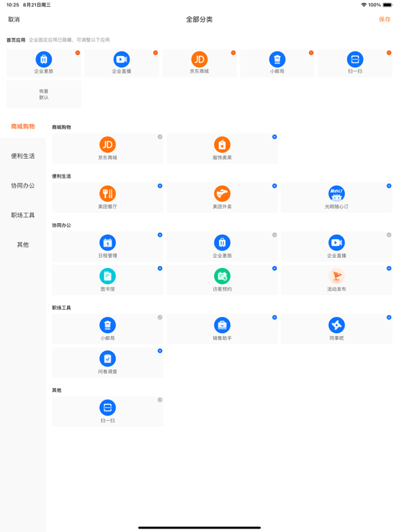
Task: Remove 企业差旅 from 首页应用 with its minus badge
Action: [x=78, y=53]
